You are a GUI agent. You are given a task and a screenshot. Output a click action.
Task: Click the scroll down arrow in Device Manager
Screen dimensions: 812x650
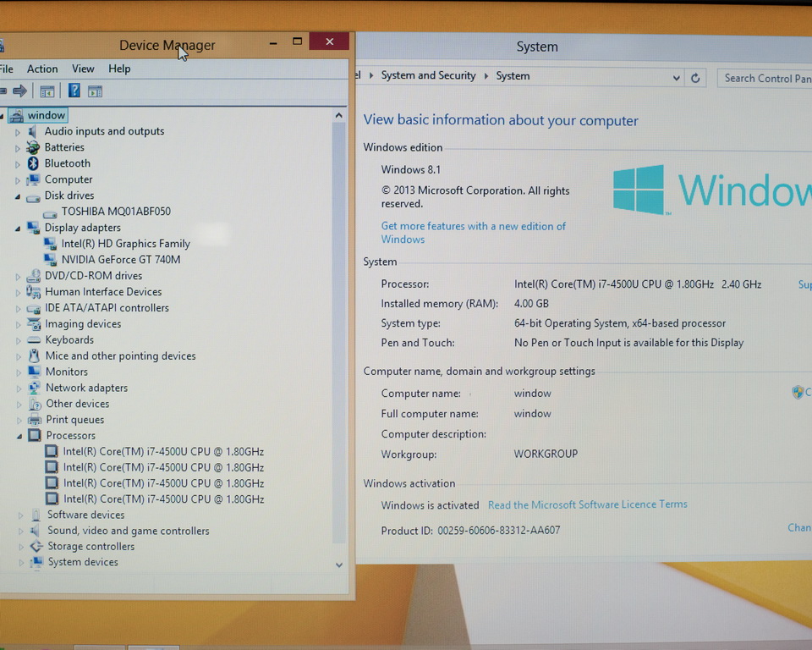(x=339, y=565)
